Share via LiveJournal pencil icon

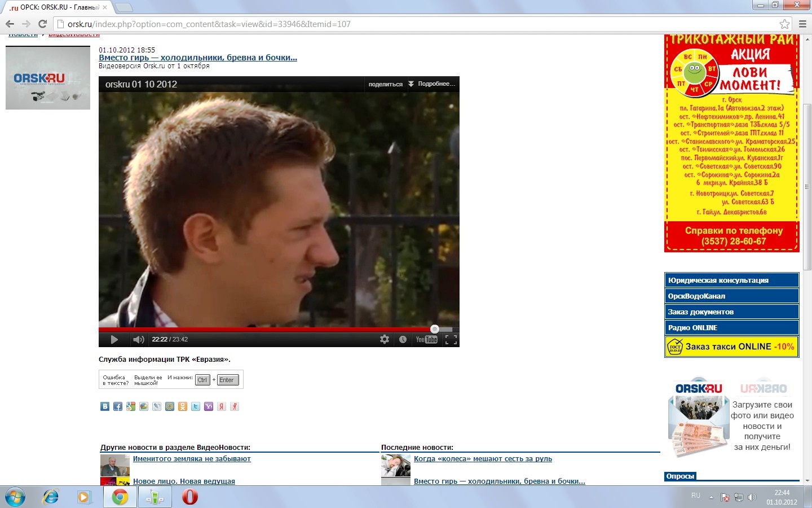click(x=157, y=406)
